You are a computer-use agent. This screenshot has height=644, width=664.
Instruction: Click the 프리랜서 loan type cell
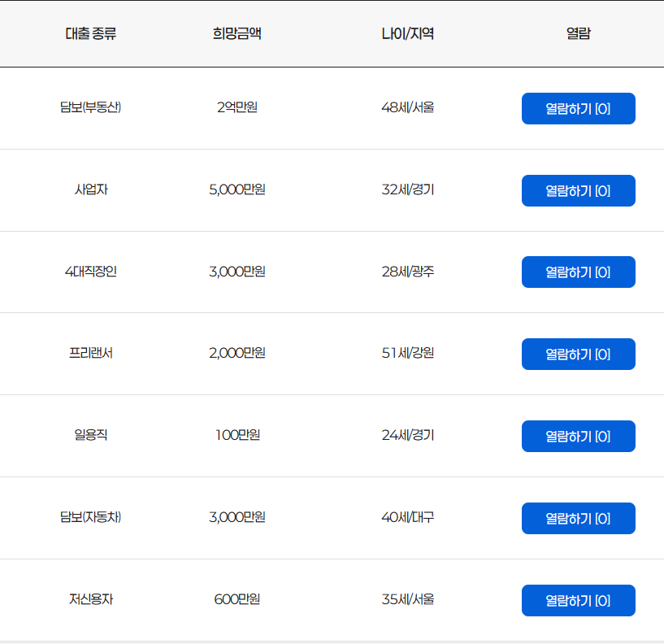[x=91, y=354]
